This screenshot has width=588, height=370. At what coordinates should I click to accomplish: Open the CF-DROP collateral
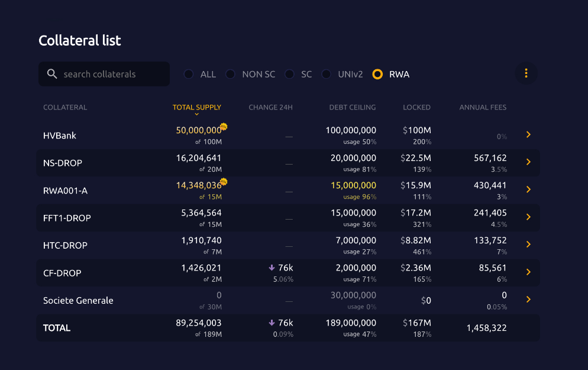click(x=62, y=273)
